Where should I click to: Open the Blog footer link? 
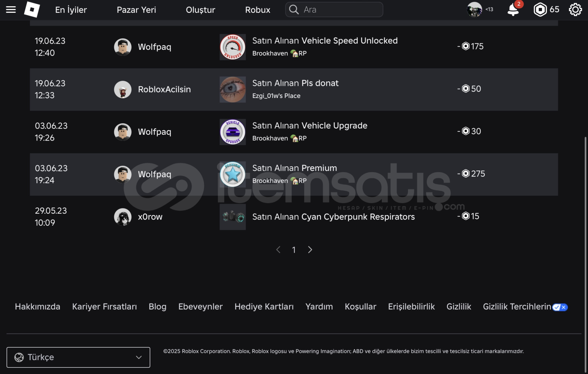coord(158,307)
